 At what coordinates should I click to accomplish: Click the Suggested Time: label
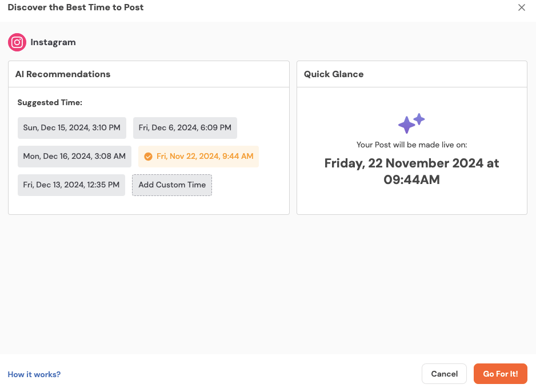[x=50, y=102]
